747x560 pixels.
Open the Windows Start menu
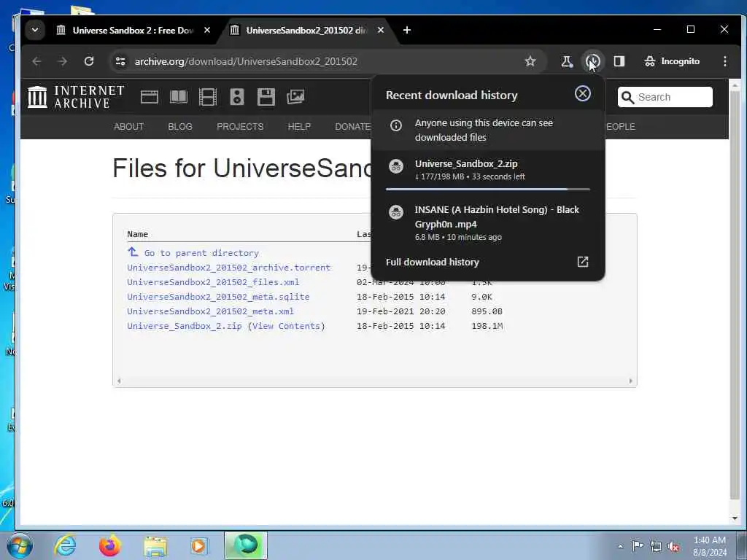click(x=20, y=545)
